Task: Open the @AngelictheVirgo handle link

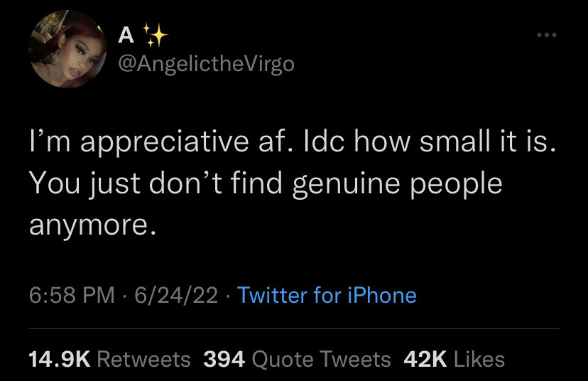Action: (206, 64)
